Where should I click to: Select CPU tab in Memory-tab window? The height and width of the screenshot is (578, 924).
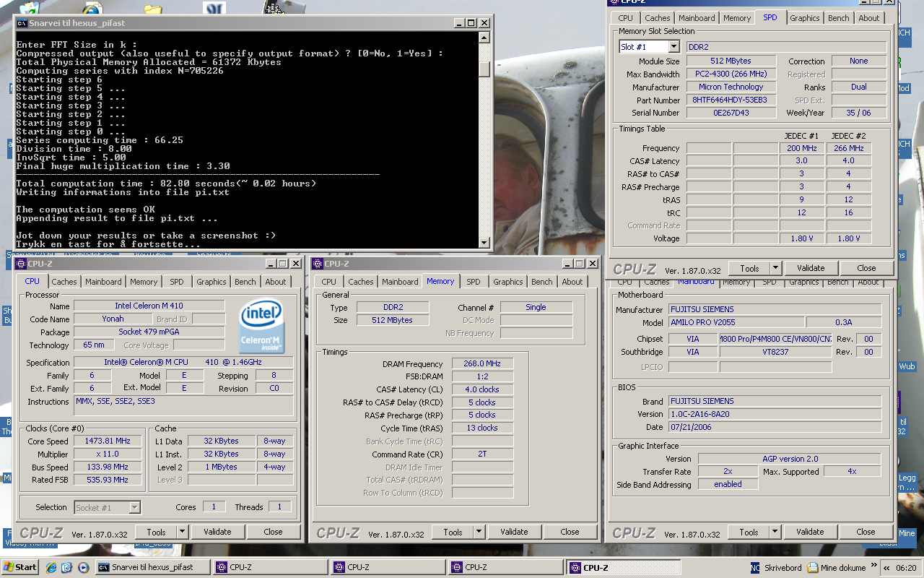tap(328, 282)
